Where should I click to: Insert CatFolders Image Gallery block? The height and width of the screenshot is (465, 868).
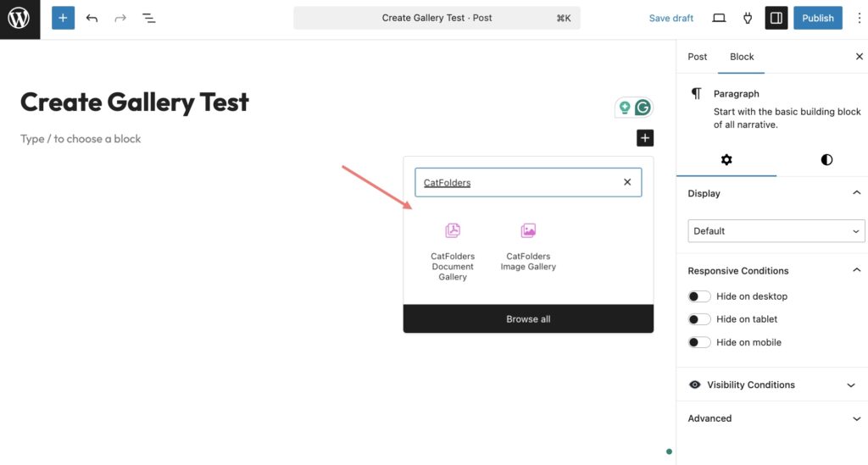click(x=528, y=247)
